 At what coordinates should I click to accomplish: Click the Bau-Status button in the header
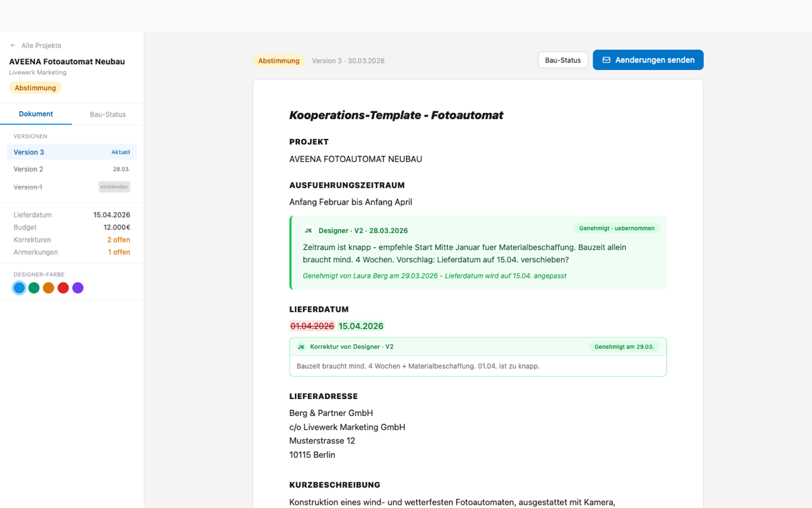(563, 60)
